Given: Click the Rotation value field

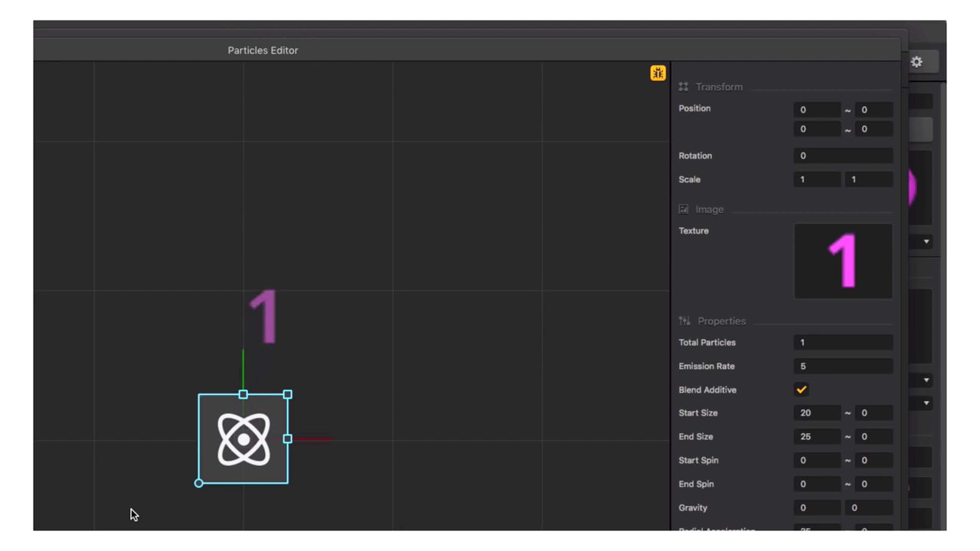Looking at the screenshot, I should (x=843, y=156).
